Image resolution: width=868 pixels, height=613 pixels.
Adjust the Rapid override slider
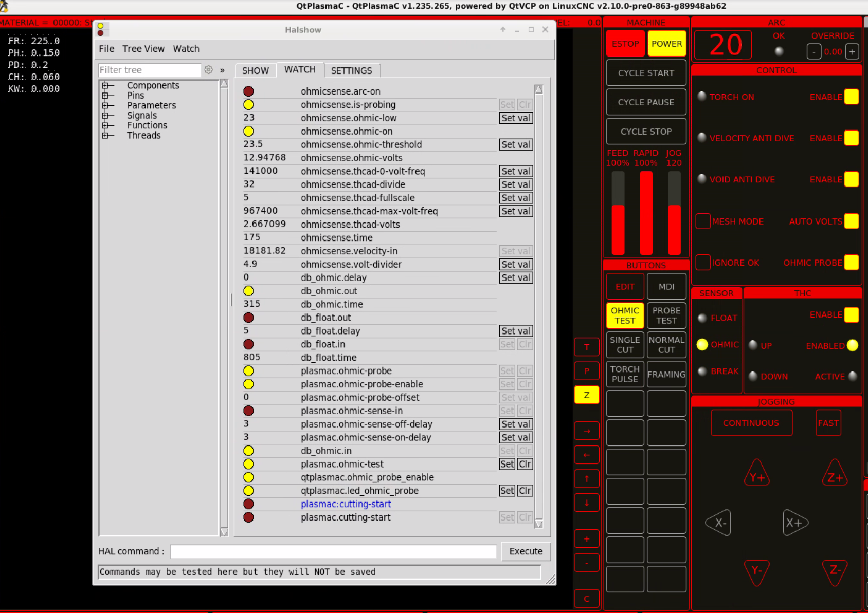click(x=646, y=213)
